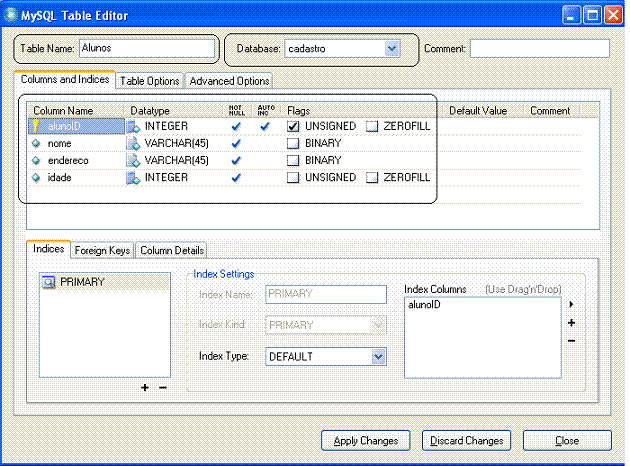Click the datatype icon in the idade row
The image size is (630, 466).
[x=133, y=178]
